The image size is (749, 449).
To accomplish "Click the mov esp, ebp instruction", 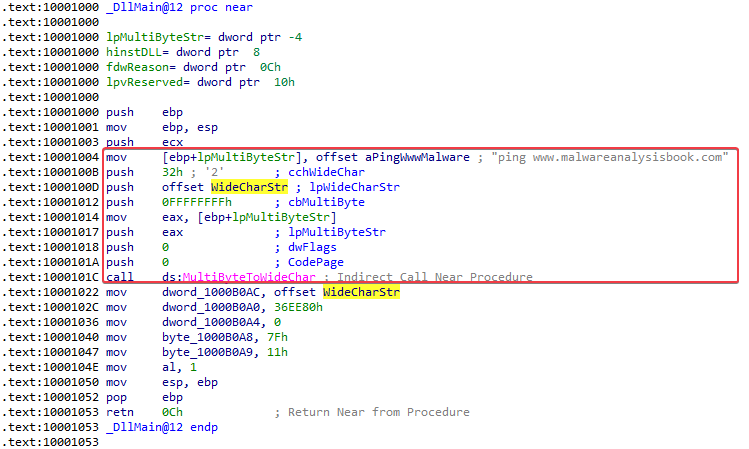I will click(x=162, y=383).
